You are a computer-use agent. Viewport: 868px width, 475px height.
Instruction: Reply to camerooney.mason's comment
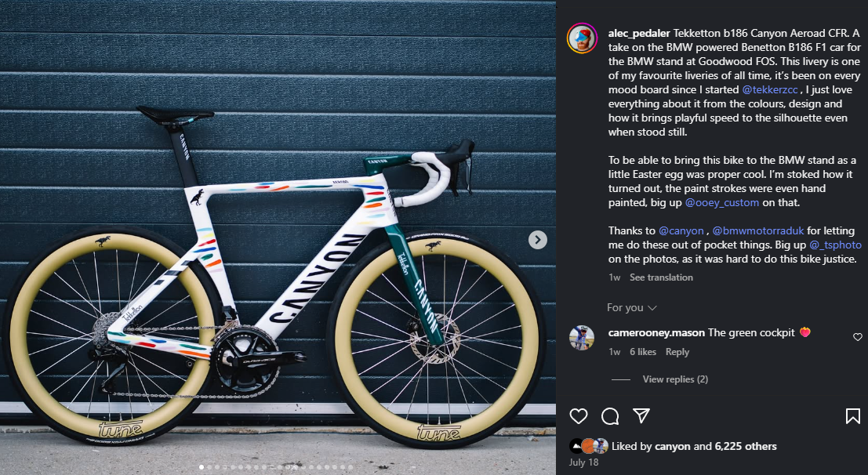pos(677,352)
